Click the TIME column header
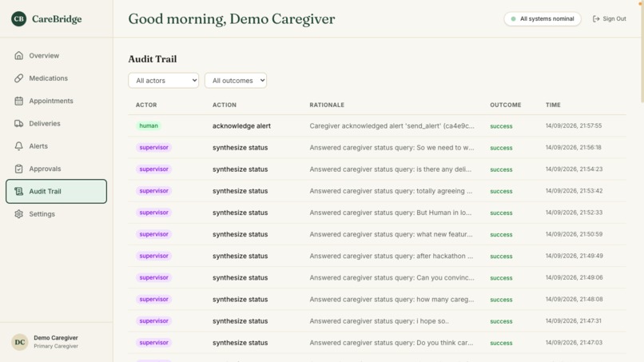 point(553,105)
